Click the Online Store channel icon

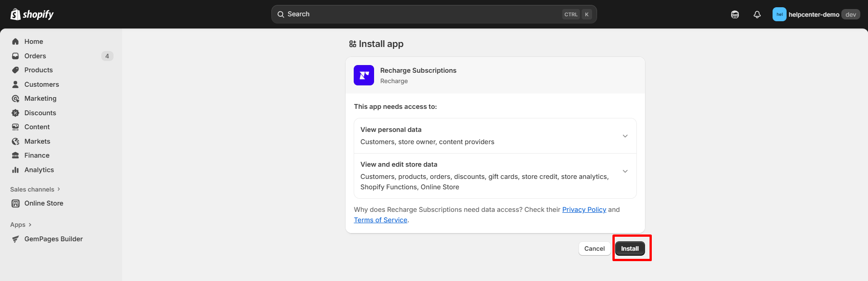coord(15,203)
